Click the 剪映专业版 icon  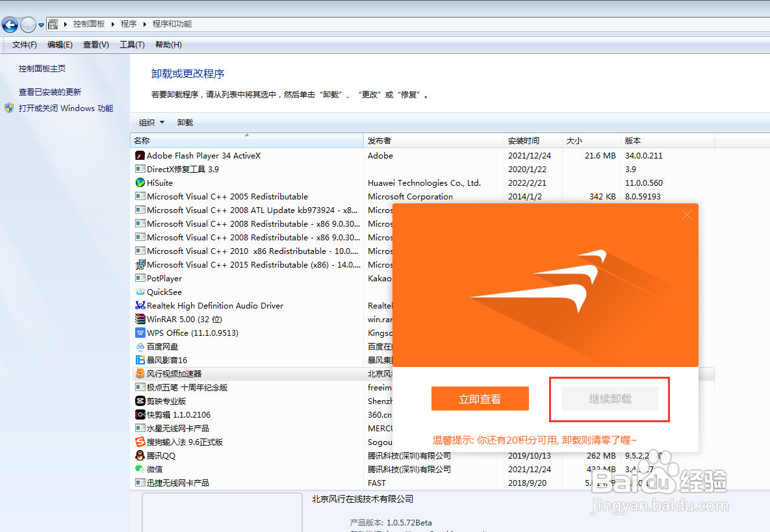point(140,401)
